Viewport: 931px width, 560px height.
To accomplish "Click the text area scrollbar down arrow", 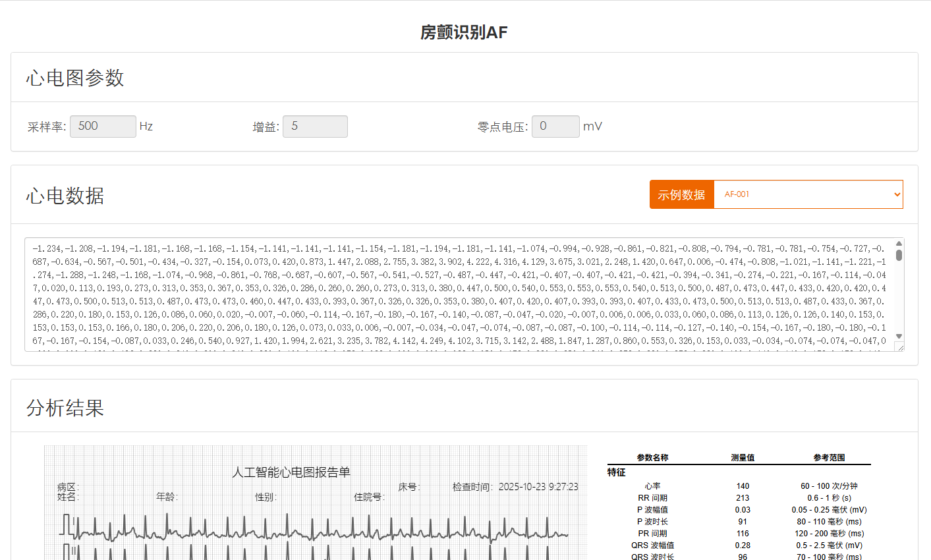I will click(x=899, y=336).
